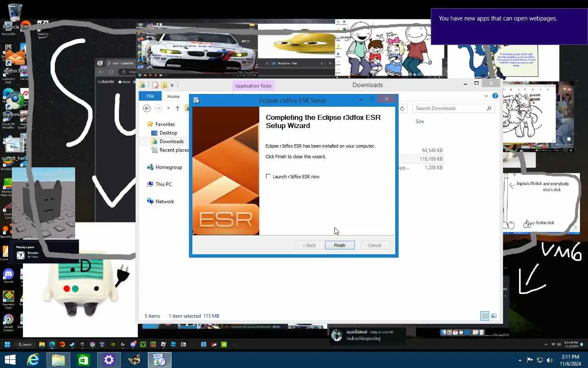Open Internet Explorer from the taskbar
This screenshot has width=588, height=368.
[33, 360]
